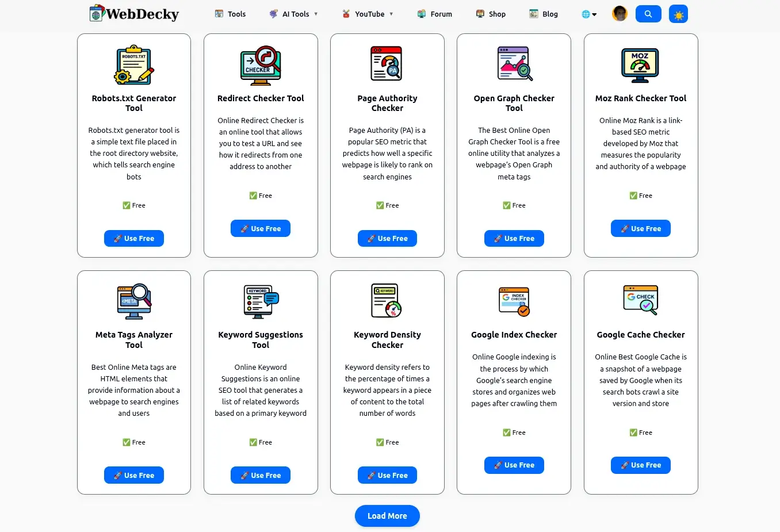Expand the YouTube dropdown menu
Viewport: 780px width, 532px height.
click(368, 13)
